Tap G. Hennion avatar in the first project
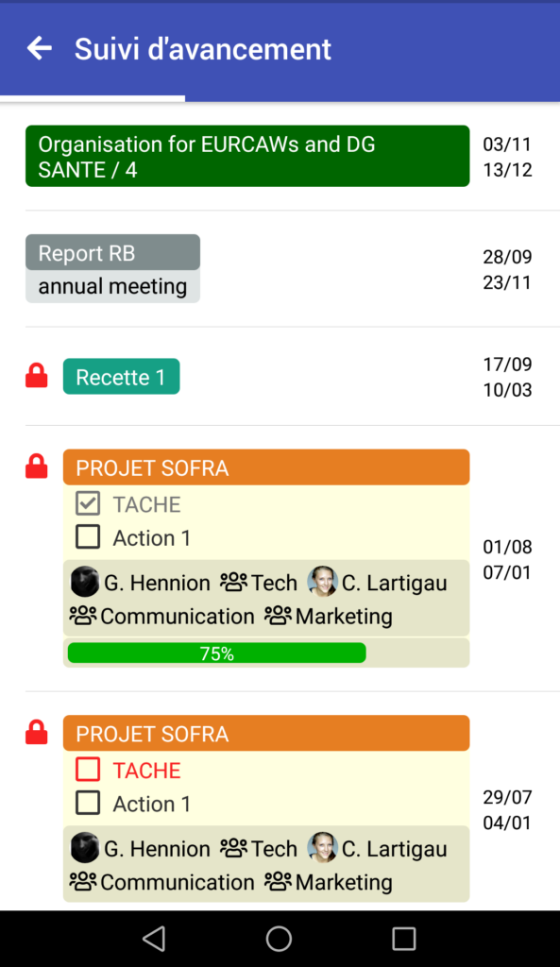Image resolution: width=560 pixels, height=967 pixels. click(x=85, y=582)
